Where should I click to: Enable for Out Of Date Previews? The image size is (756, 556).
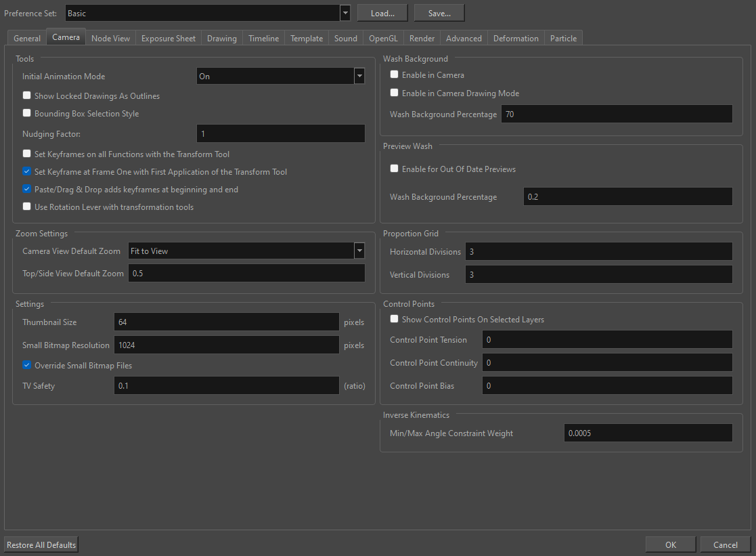point(395,168)
